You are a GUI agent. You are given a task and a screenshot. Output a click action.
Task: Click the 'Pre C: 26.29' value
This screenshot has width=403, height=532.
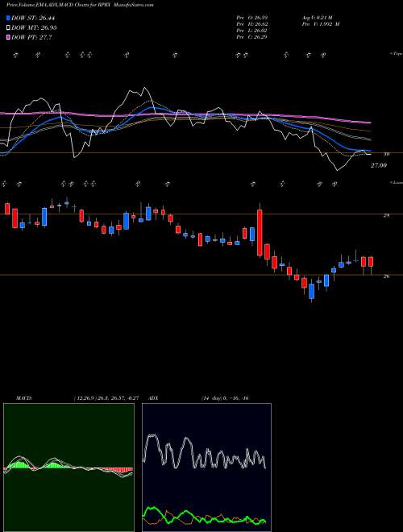point(254,36)
